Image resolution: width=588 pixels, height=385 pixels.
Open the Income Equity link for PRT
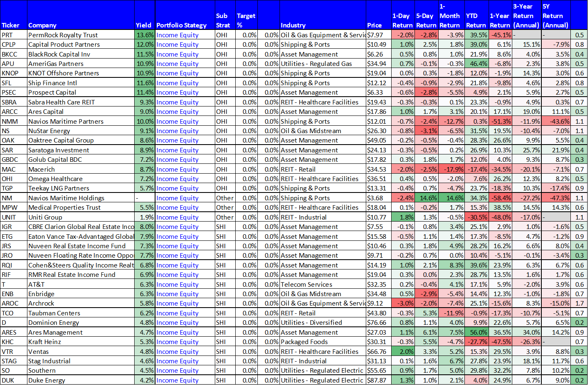[x=177, y=35]
